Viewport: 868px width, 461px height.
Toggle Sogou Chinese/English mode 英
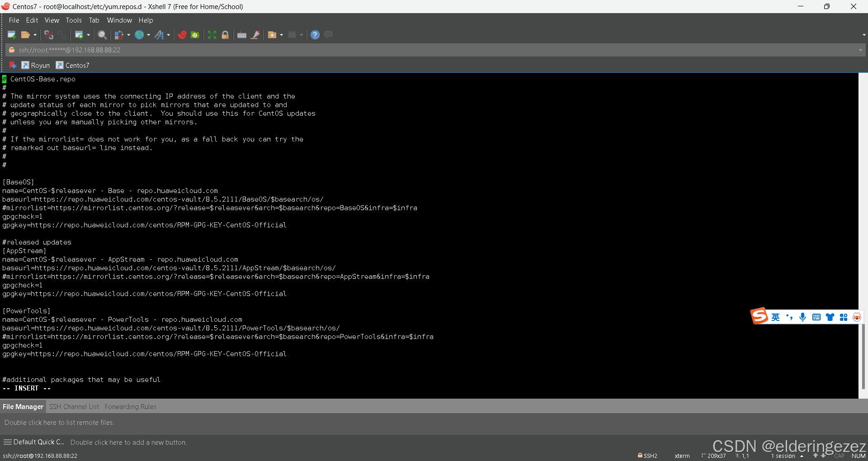tap(775, 317)
